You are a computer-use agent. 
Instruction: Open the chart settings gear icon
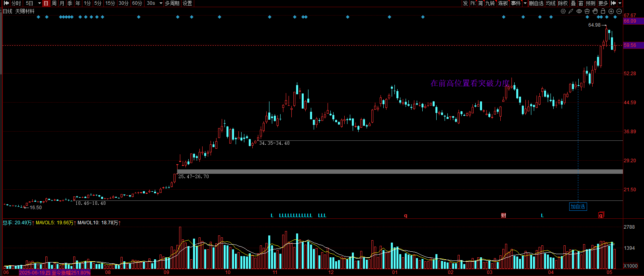(563, 11)
